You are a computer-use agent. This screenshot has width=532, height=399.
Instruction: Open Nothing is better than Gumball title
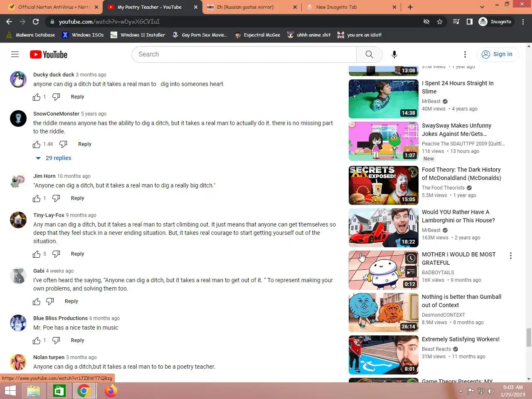[461, 301]
